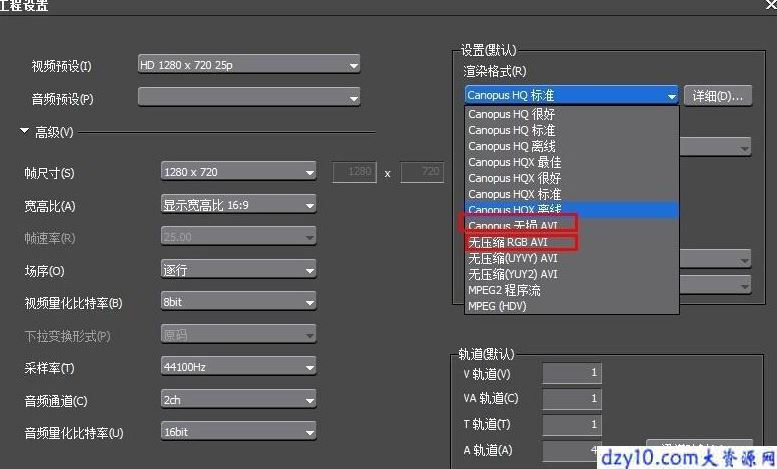Viewport: 777px width, 469px height.
Task: Choose Canopus 无损 AVI render format
Action: [571, 226]
